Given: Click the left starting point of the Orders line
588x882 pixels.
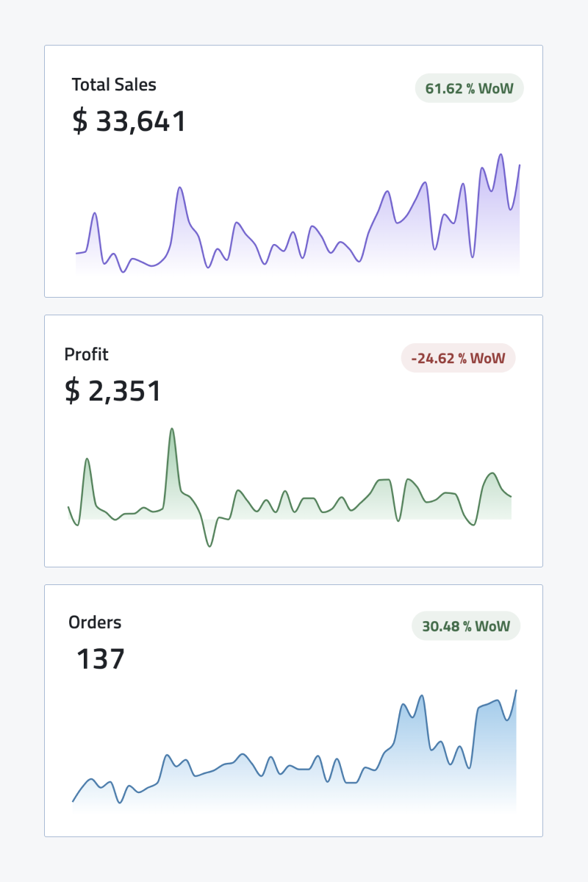Looking at the screenshot, I should [x=73, y=801].
